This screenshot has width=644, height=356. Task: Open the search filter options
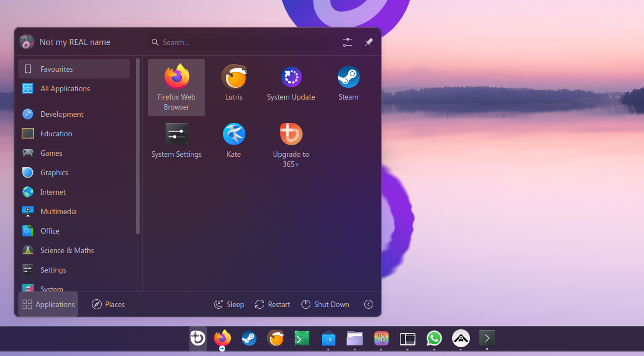coord(347,42)
